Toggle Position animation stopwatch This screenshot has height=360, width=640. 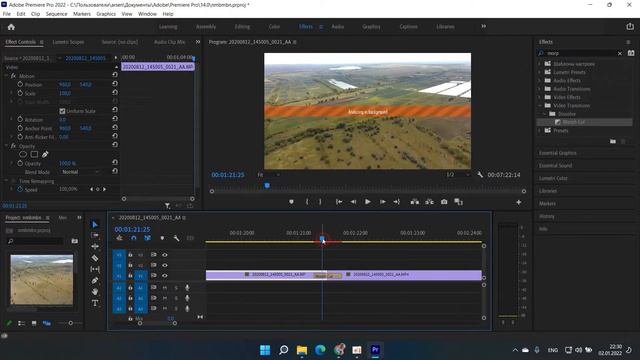tap(20, 84)
